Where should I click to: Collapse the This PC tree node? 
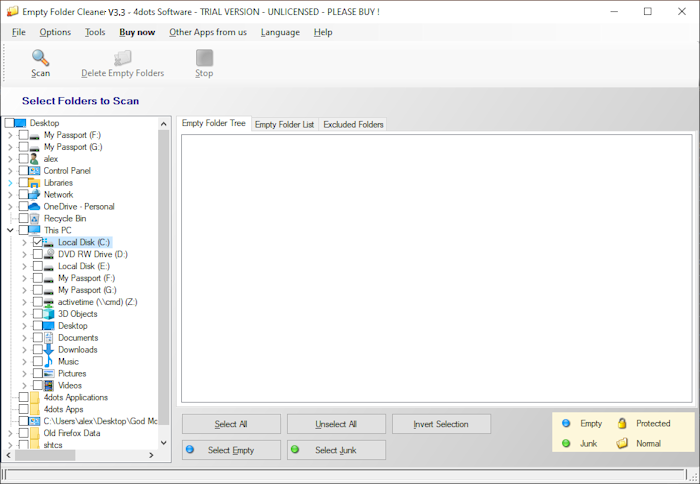[x=10, y=230]
